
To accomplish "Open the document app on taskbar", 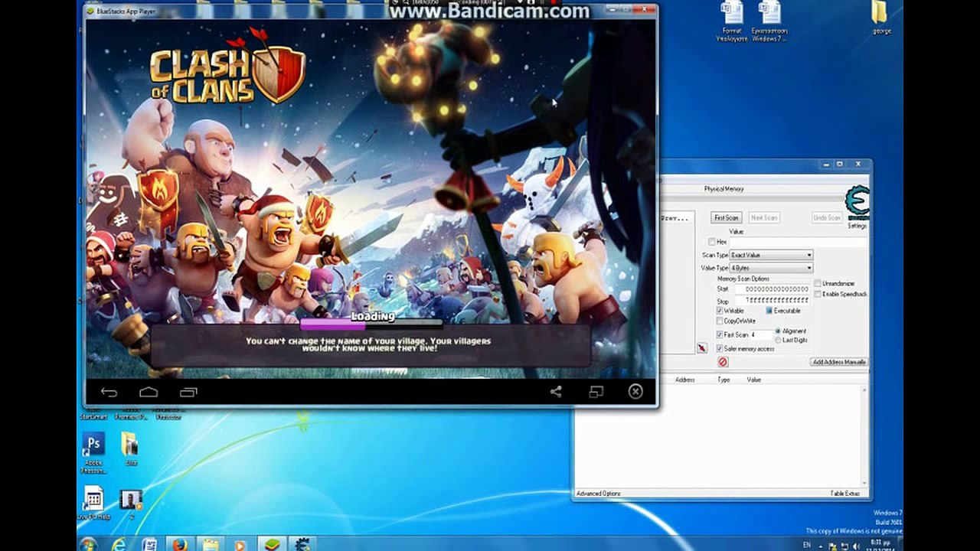I will click(149, 545).
